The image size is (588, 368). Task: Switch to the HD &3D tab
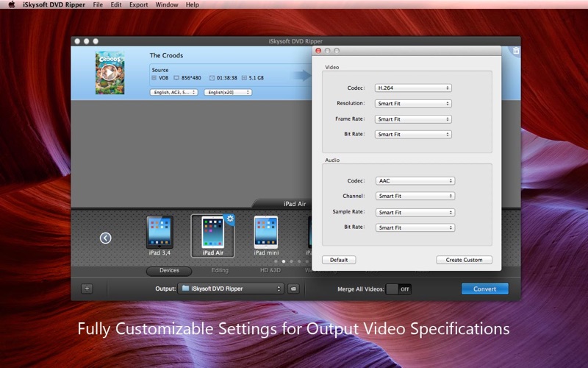point(270,270)
